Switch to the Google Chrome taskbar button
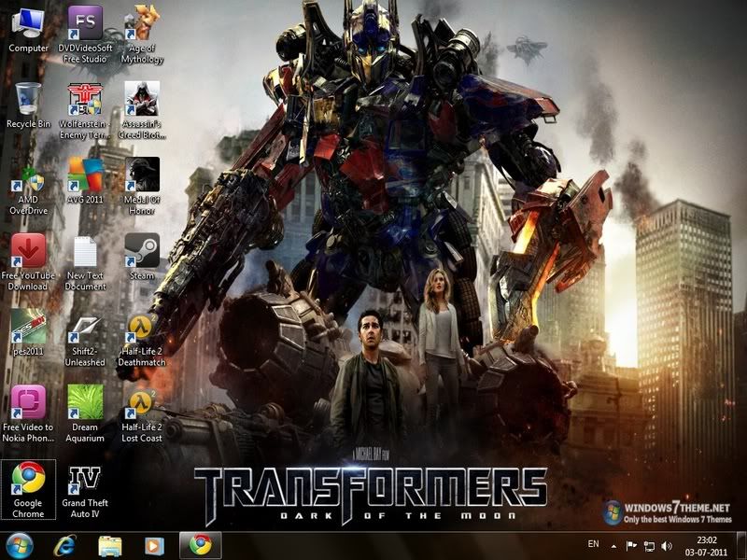747x560 pixels. click(201, 546)
